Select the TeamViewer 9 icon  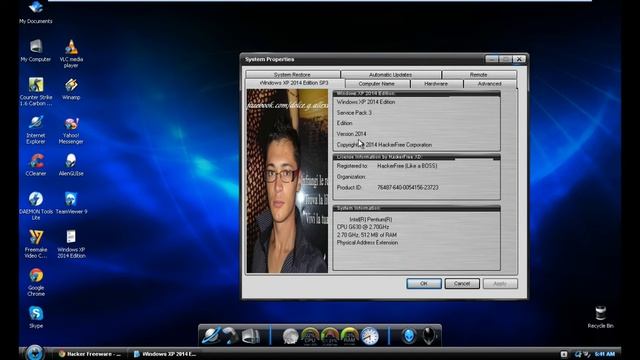pos(71,203)
